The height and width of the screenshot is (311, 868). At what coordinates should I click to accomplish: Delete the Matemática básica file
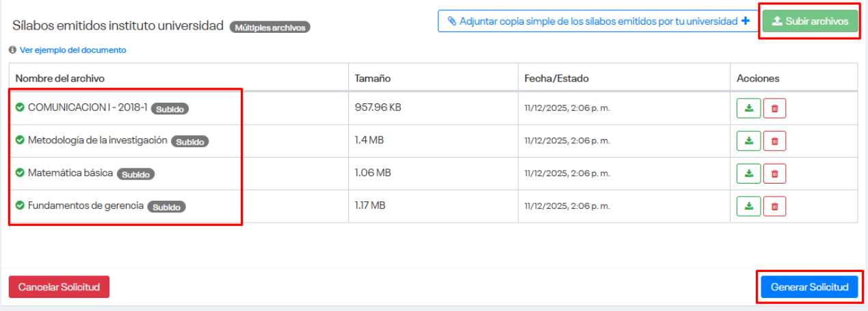coord(774,173)
